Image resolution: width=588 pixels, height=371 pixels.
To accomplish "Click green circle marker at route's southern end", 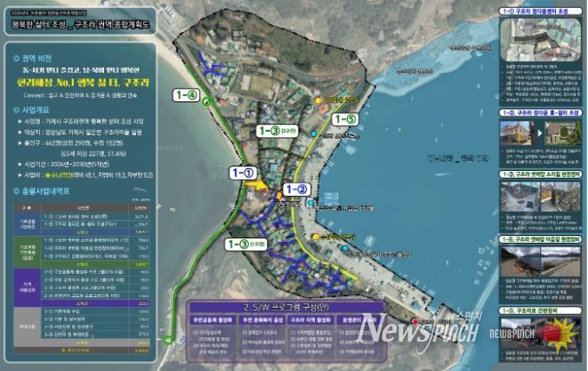I will tap(168, 340).
